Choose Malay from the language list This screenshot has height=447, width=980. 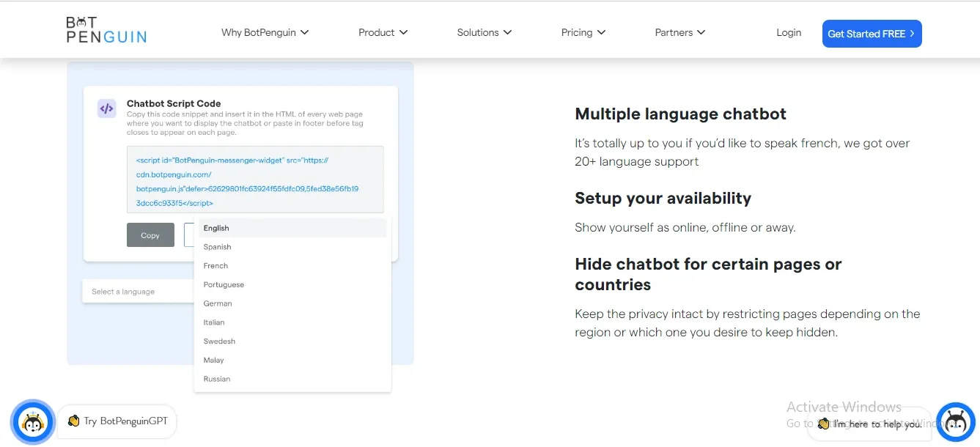coord(292,361)
